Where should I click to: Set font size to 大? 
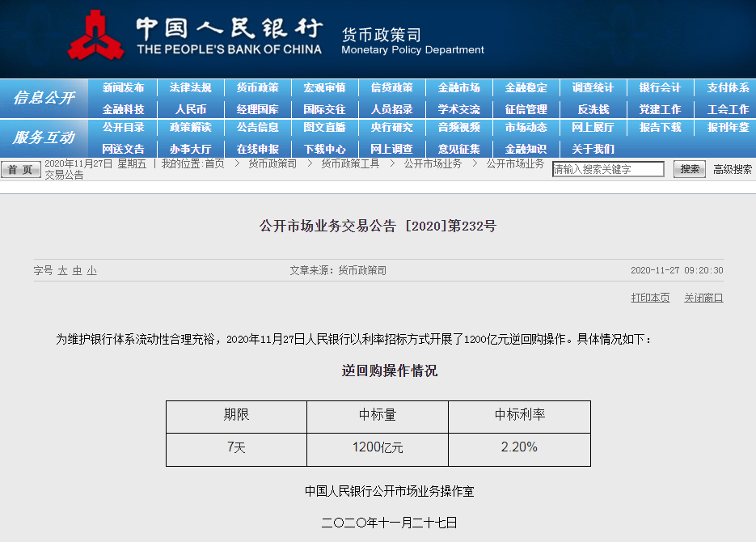(62, 271)
